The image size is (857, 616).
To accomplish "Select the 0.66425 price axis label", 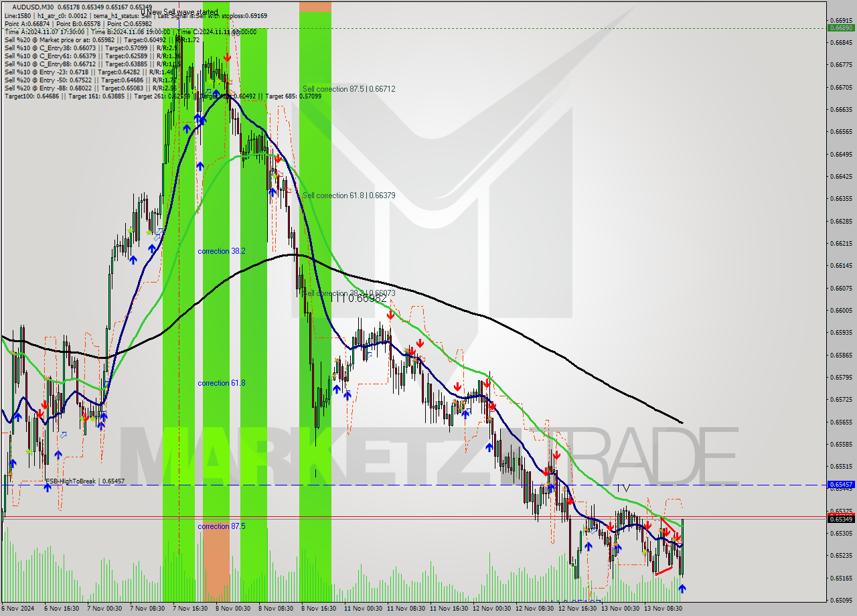I will (x=841, y=176).
